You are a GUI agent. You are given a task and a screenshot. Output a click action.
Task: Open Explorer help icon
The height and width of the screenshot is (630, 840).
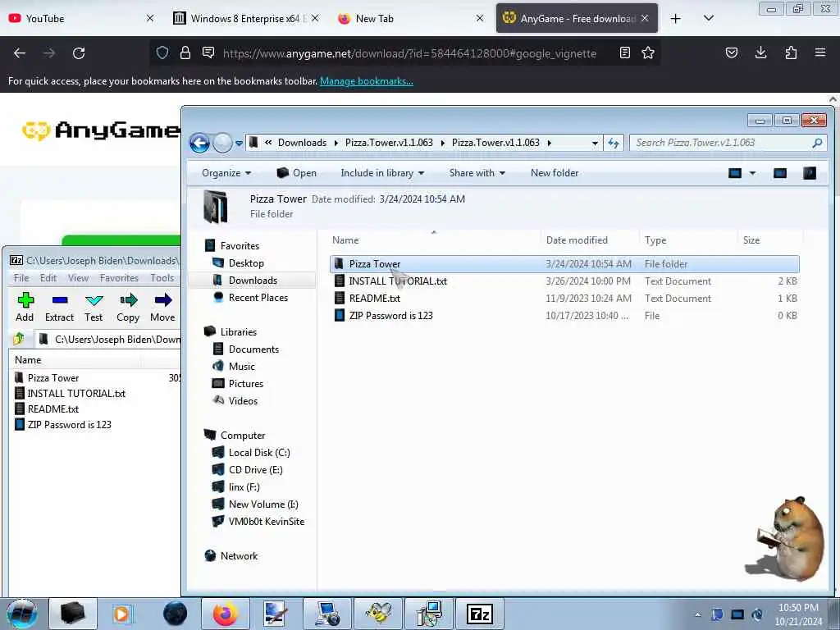click(810, 173)
